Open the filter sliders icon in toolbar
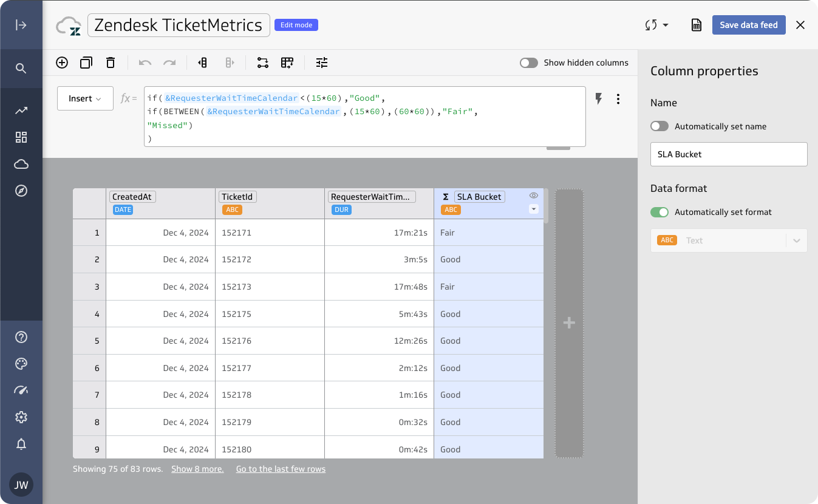The width and height of the screenshot is (818, 504). click(x=322, y=63)
